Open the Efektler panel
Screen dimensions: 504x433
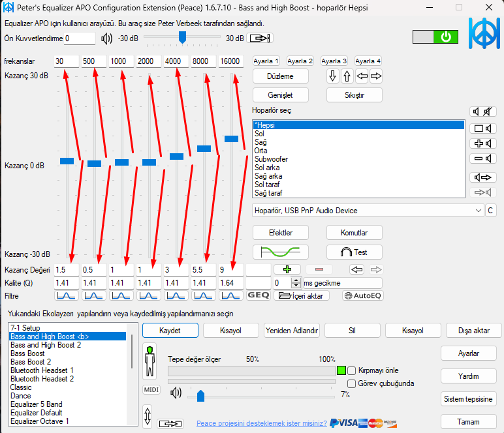click(281, 232)
